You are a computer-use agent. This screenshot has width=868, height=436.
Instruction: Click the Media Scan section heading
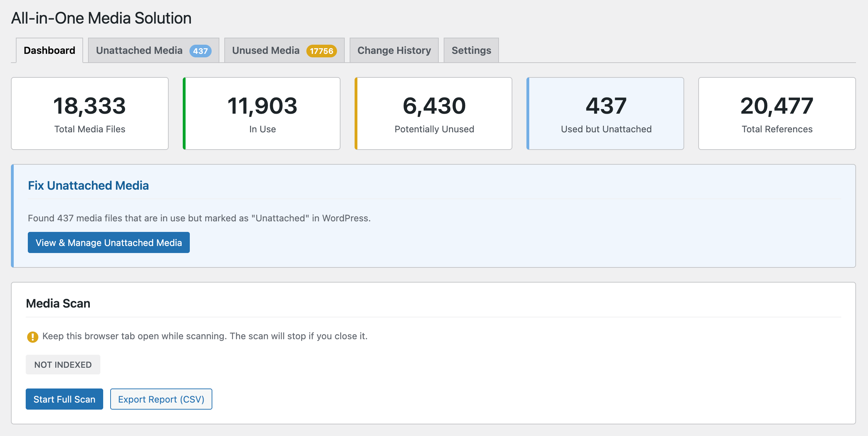(58, 303)
